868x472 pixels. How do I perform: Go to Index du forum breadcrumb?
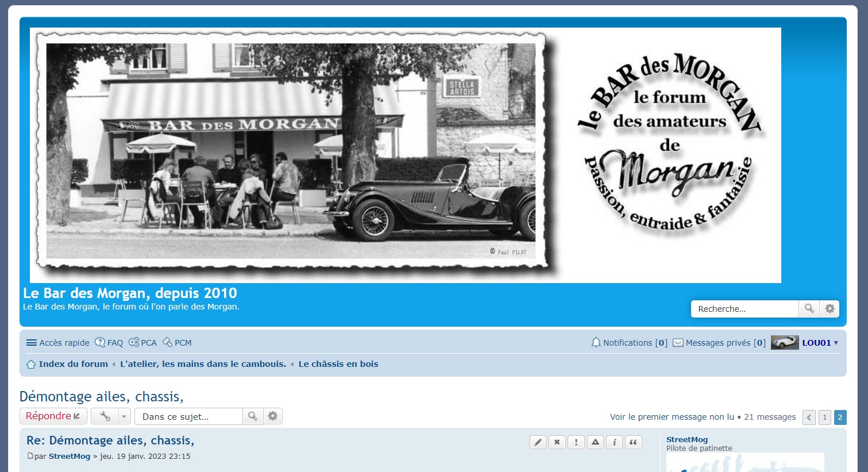point(73,364)
